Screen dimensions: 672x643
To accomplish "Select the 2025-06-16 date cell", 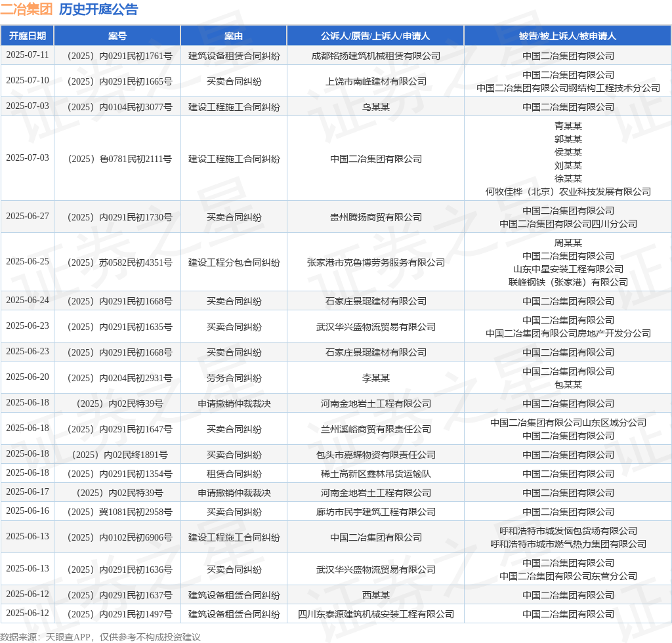I will pyautogui.click(x=28, y=511).
